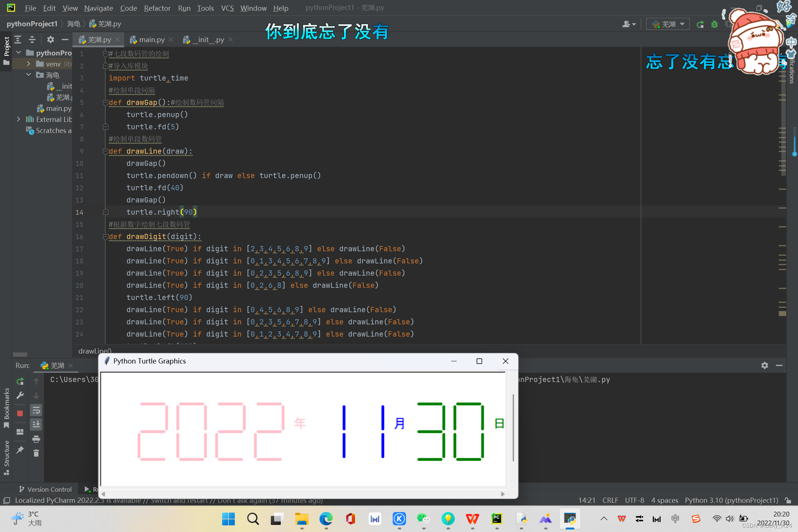Click the Debug bug icon in top toolbar
The height and width of the screenshot is (532, 798).
tap(715, 24)
